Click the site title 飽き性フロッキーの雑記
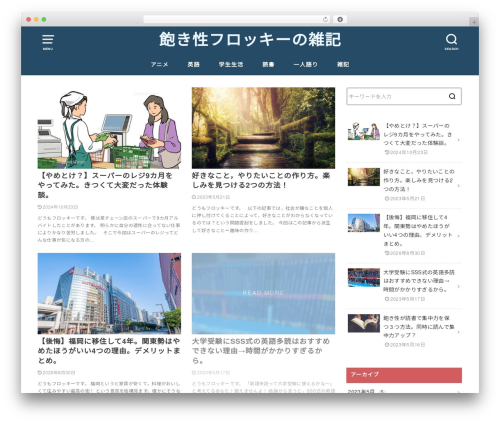This screenshot has height=423, width=500. click(250, 39)
